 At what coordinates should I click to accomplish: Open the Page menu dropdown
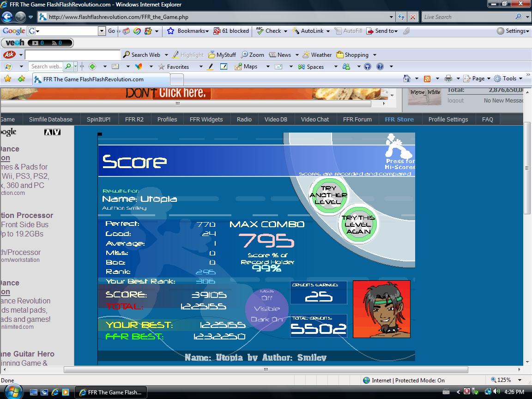477,79
